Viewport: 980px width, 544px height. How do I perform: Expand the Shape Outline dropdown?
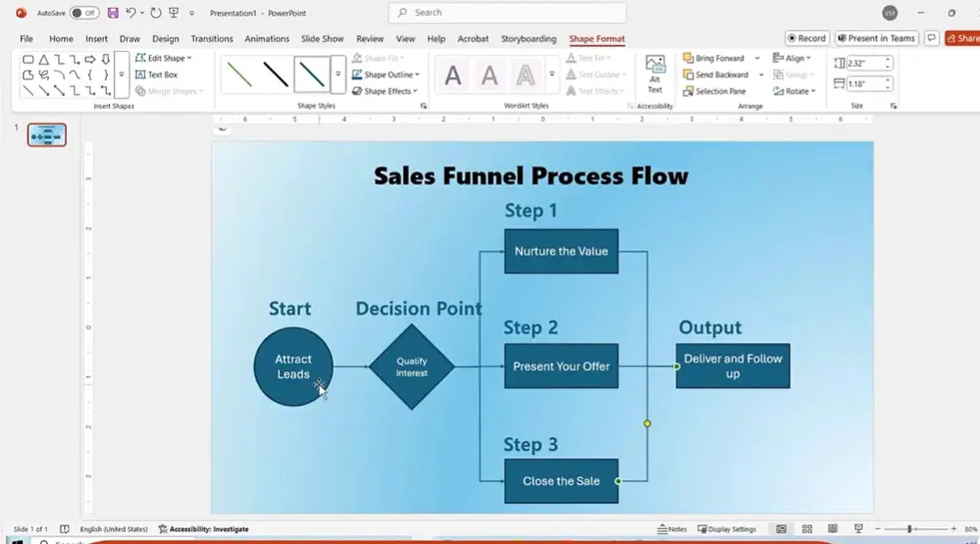(x=390, y=74)
